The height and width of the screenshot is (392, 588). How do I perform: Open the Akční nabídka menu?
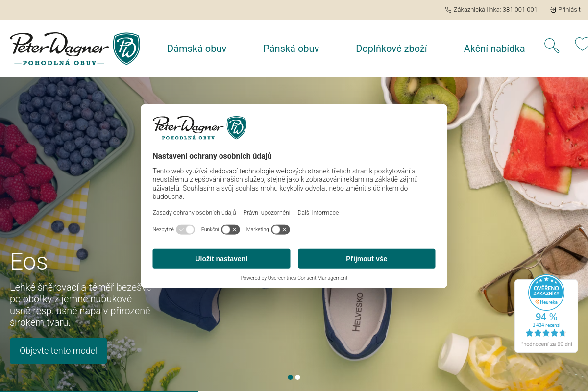click(494, 49)
